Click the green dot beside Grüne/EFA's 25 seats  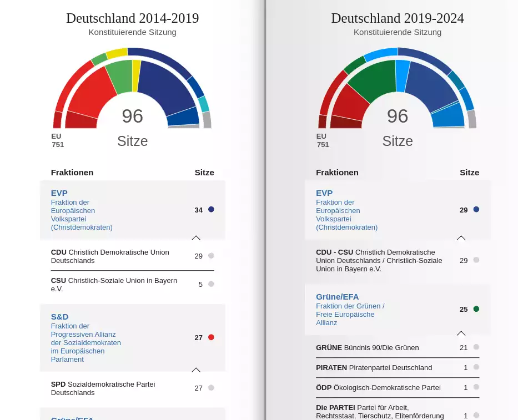tap(476, 308)
